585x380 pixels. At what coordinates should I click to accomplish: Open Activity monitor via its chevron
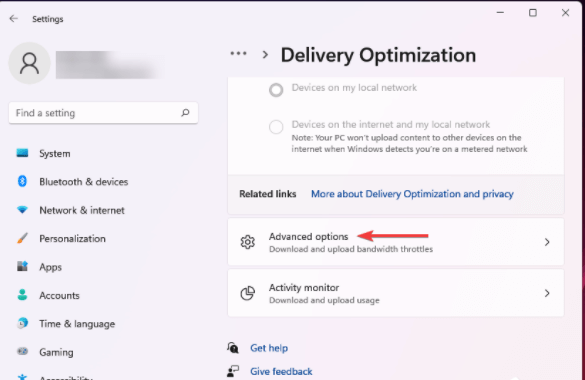tap(547, 293)
